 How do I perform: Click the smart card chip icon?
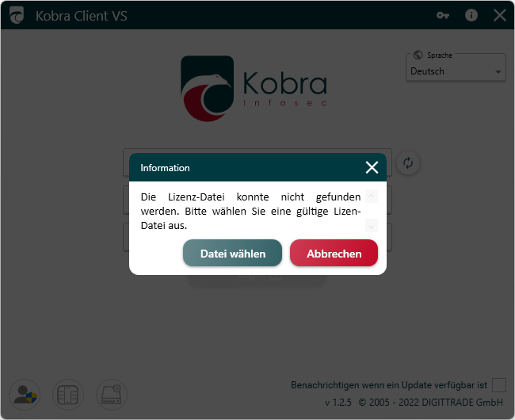pyautogui.click(x=68, y=394)
